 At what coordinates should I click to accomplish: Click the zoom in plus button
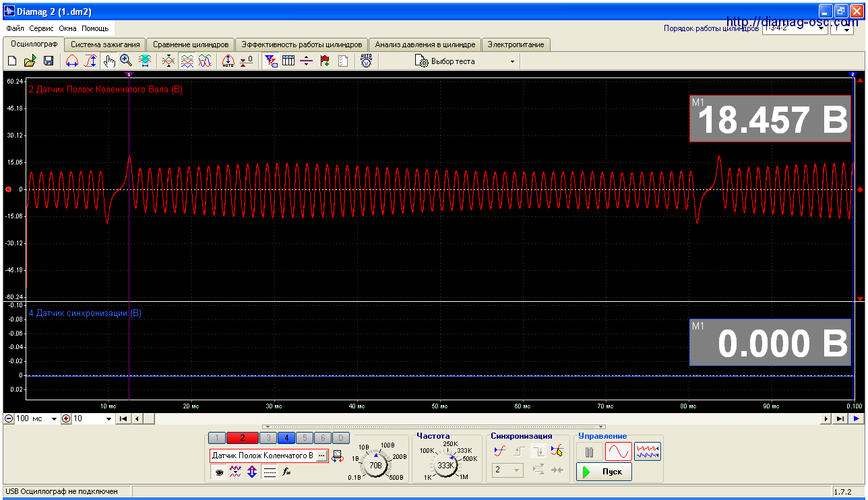pos(66,418)
